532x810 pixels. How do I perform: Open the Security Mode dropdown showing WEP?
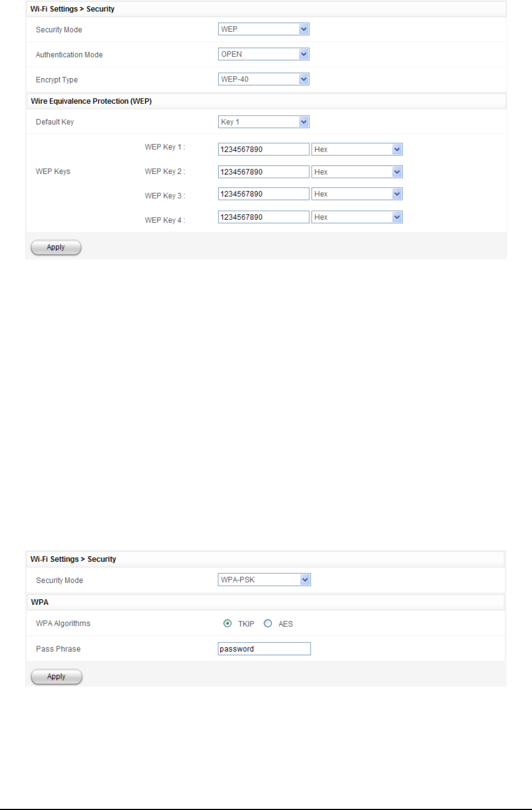263,29
